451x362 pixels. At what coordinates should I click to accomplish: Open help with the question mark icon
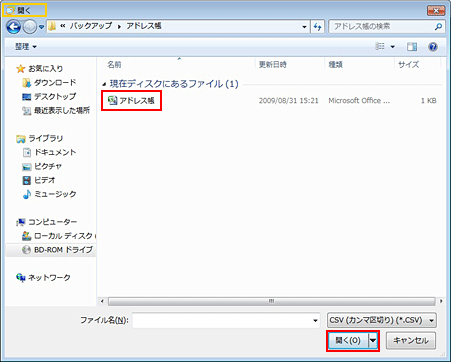(x=433, y=47)
